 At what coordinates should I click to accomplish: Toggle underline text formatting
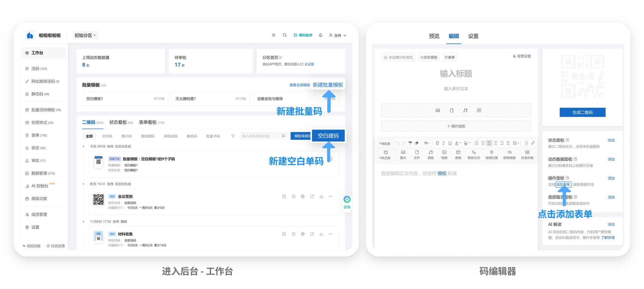450,143
